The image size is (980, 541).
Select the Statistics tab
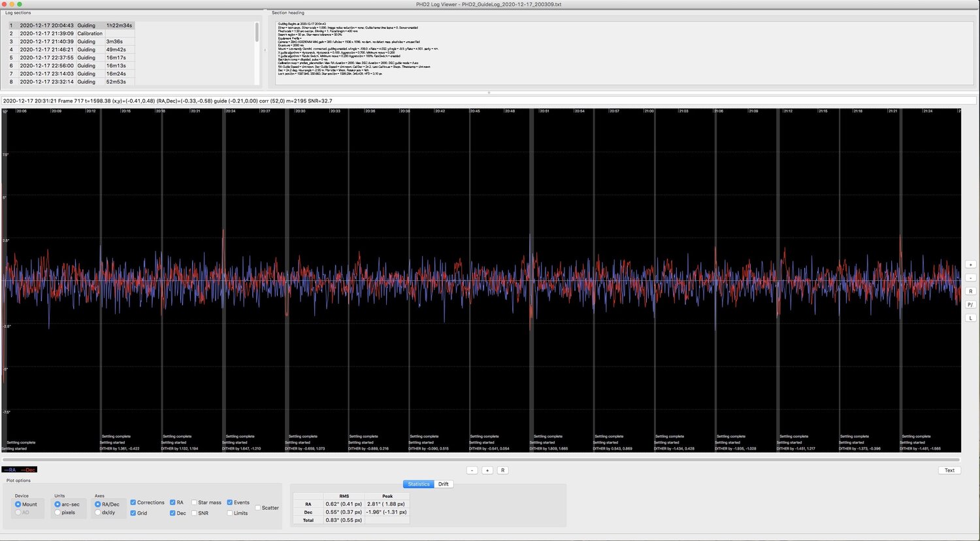point(418,484)
